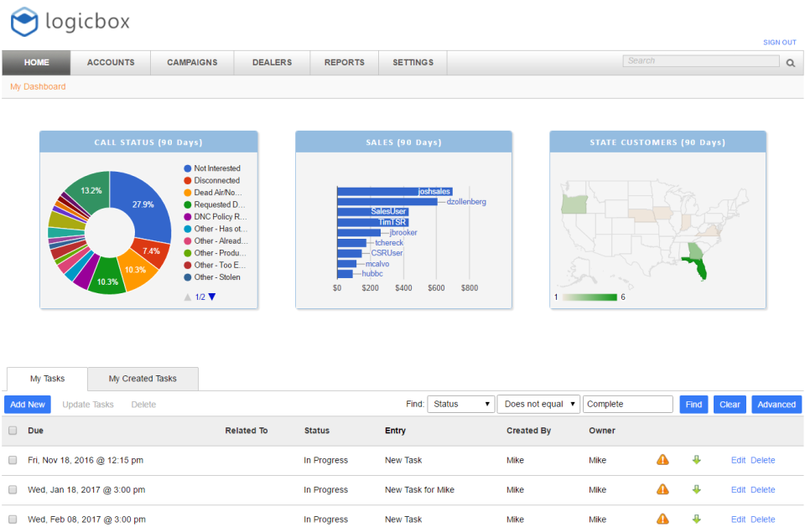Switch to the My Created Tasks tab
This screenshot has width=805, height=532.
click(143, 379)
